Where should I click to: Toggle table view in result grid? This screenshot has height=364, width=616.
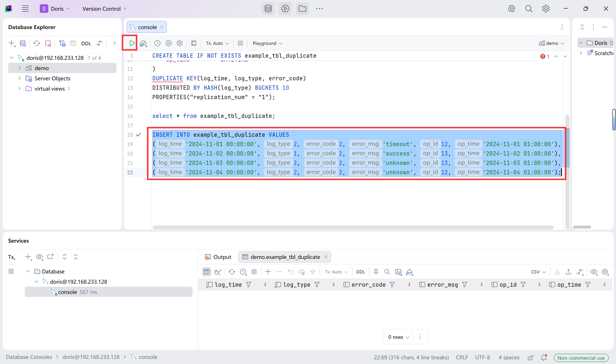207,272
